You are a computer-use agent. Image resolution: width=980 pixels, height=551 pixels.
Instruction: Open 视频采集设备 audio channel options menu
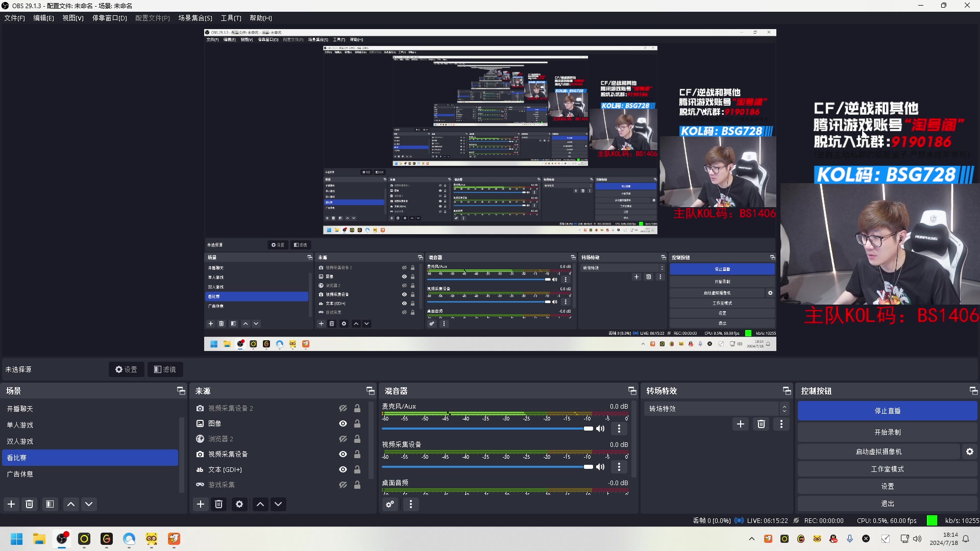tap(619, 467)
